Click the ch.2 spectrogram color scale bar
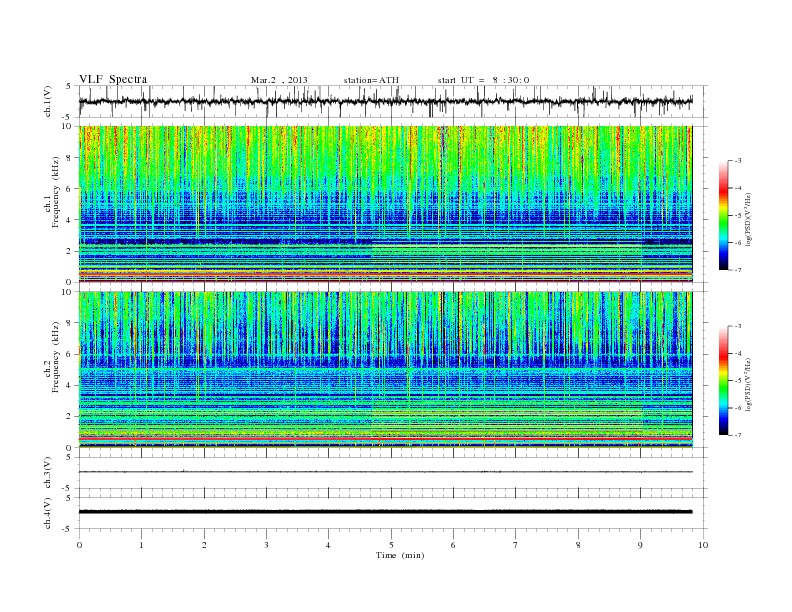 pyautogui.click(x=723, y=380)
